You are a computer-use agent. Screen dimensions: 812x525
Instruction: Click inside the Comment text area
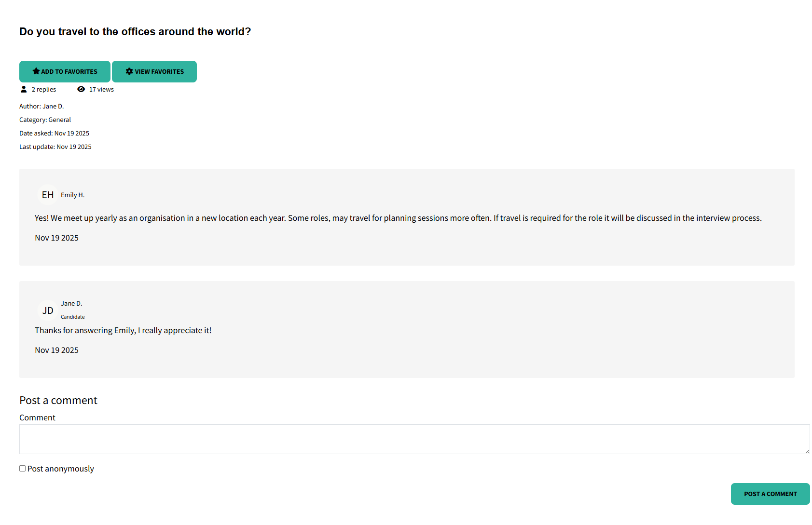point(414,439)
